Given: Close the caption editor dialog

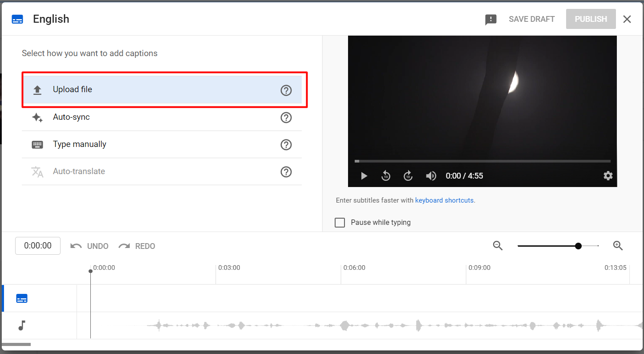Looking at the screenshot, I should [627, 19].
